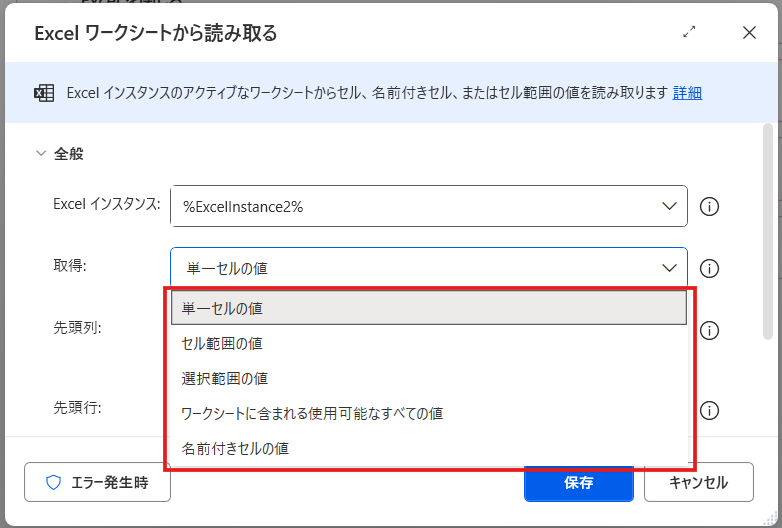Click info icon beside 先頭行 field

[x=710, y=410]
